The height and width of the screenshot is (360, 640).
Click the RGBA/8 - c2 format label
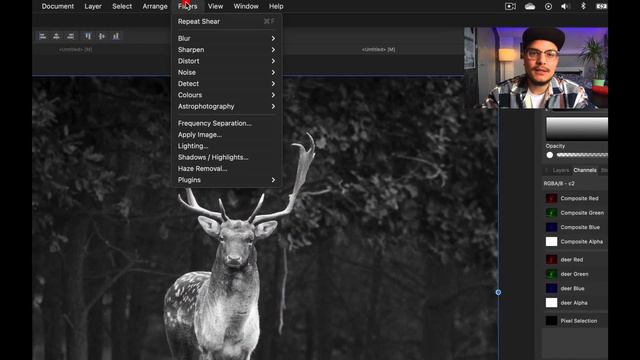[559, 184]
